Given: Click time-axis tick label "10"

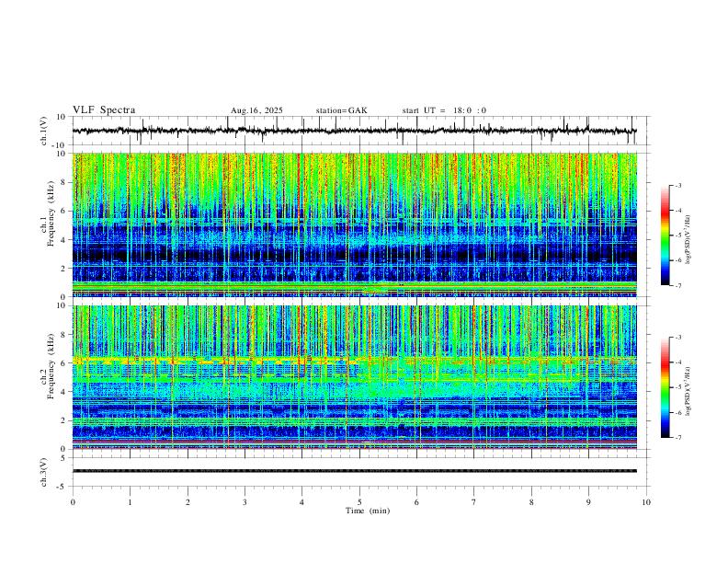Looking at the screenshot, I should click(646, 502).
